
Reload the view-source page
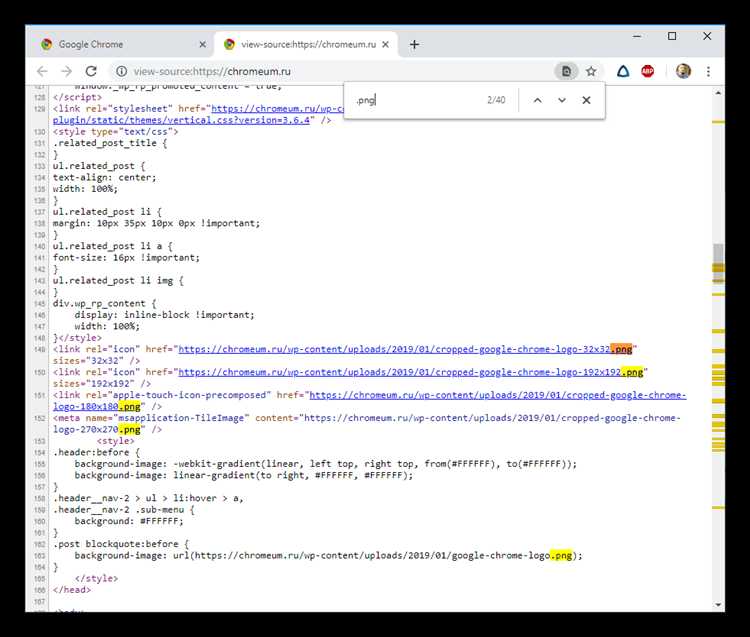point(91,71)
